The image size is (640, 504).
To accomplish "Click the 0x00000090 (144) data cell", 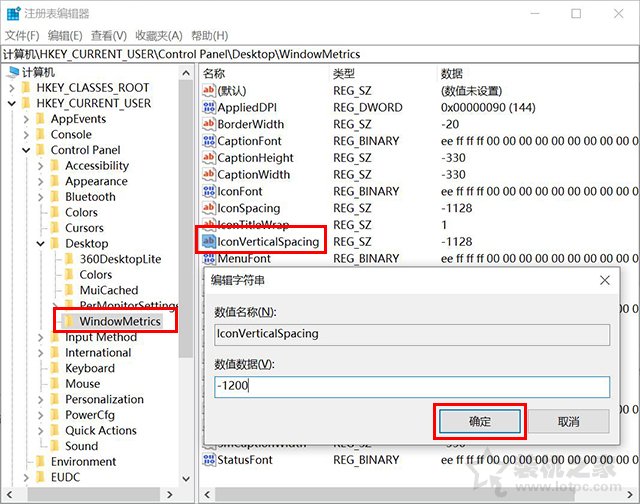I will pyautogui.click(x=488, y=108).
